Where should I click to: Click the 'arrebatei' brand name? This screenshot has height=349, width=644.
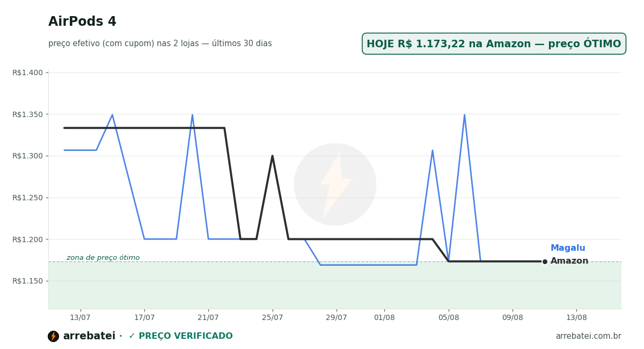pyautogui.click(x=89, y=336)
